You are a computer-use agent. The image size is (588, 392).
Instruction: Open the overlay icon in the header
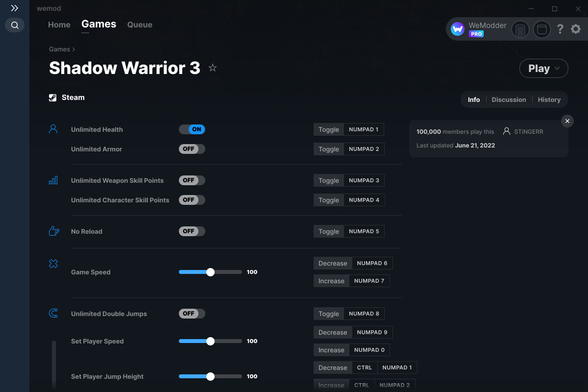tap(541, 29)
